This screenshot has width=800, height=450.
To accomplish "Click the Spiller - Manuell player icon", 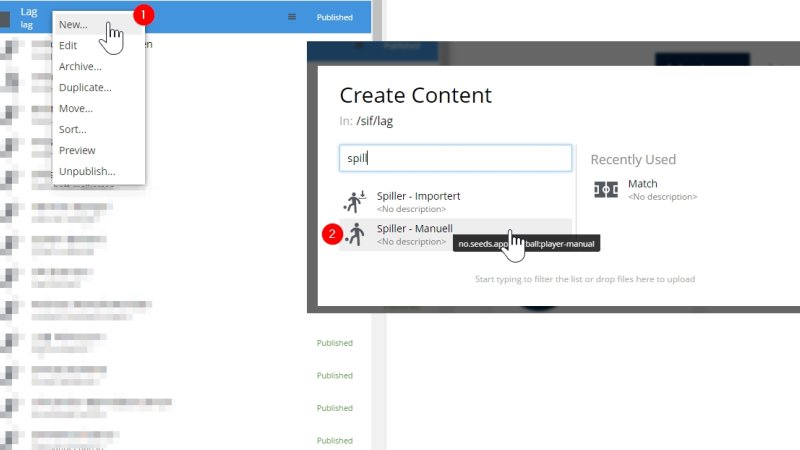I will (355, 234).
